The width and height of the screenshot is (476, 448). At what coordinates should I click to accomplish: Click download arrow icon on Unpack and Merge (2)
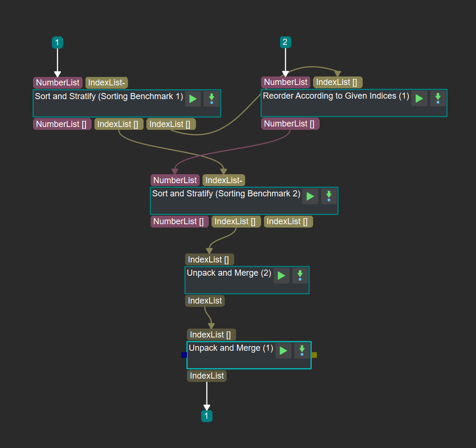[300, 276]
